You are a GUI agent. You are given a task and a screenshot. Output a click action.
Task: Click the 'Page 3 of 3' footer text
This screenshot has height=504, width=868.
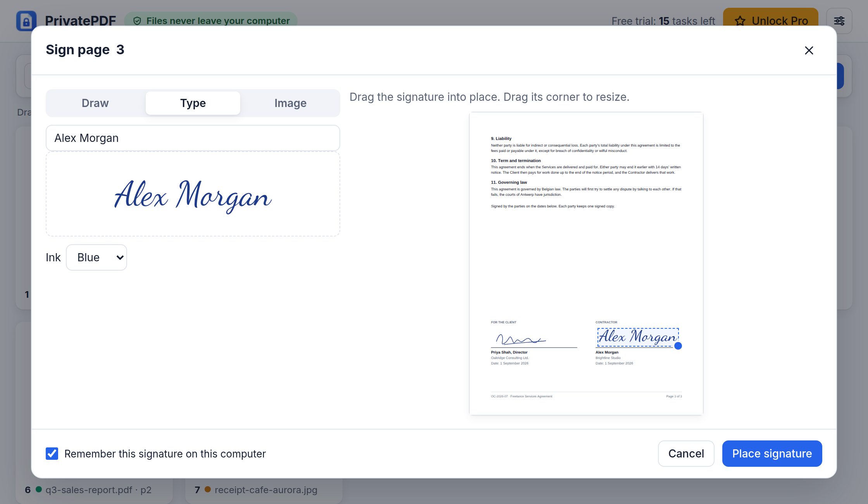pos(674,396)
